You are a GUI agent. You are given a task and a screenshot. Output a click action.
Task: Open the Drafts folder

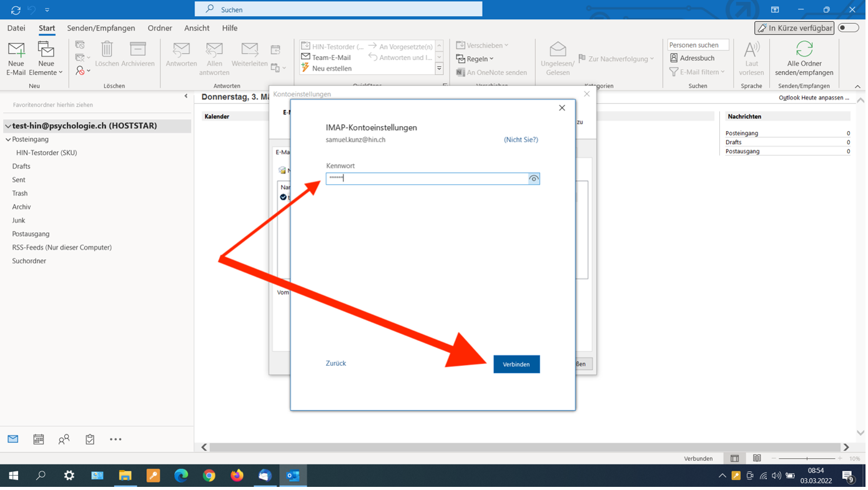pyautogui.click(x=21, y=167)
